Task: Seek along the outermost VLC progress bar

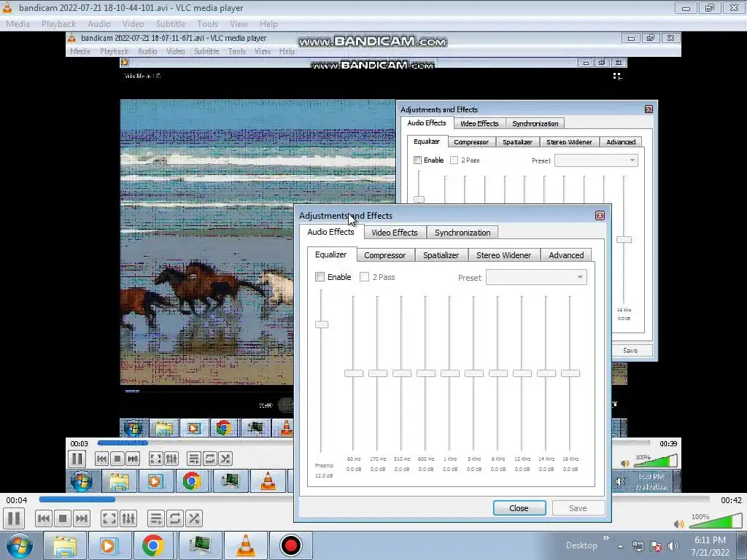Action: pos(374,499)
